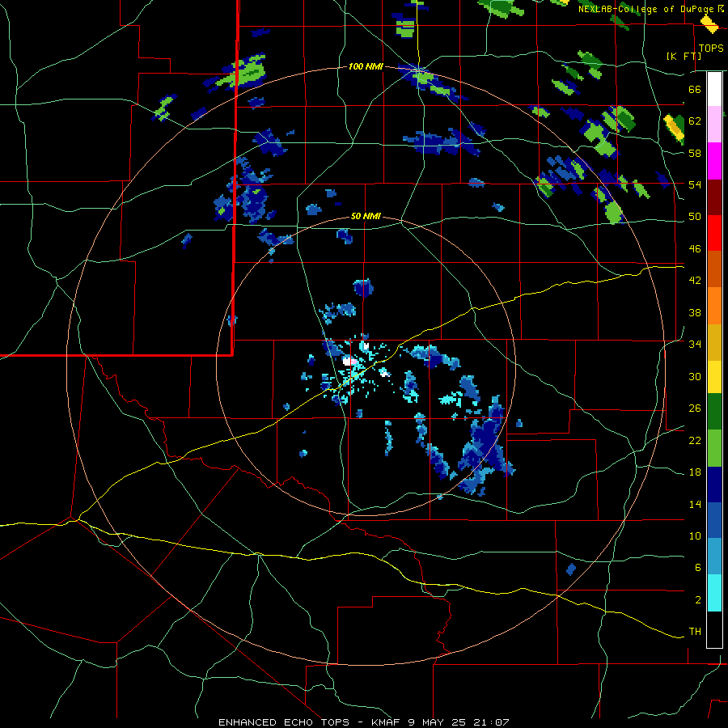
Task: Pick the light pink legend swatch
Action: [x=714, y=124]
